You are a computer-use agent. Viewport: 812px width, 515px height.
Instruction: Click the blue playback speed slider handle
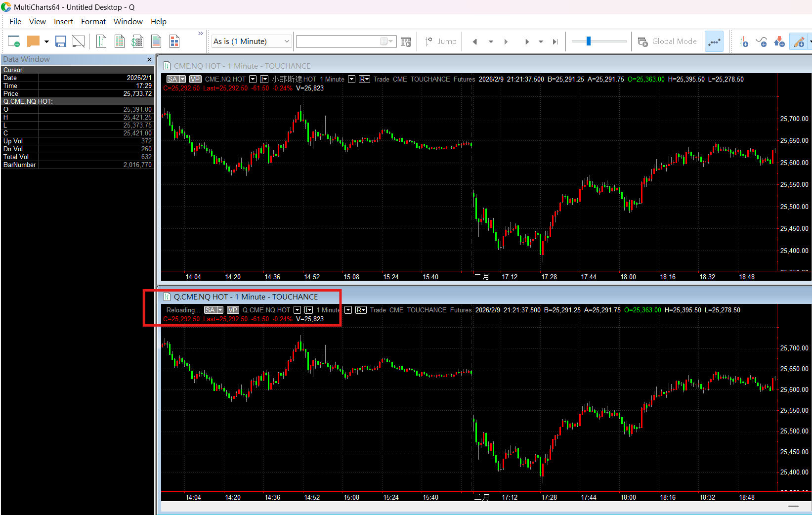pos(588,42)
